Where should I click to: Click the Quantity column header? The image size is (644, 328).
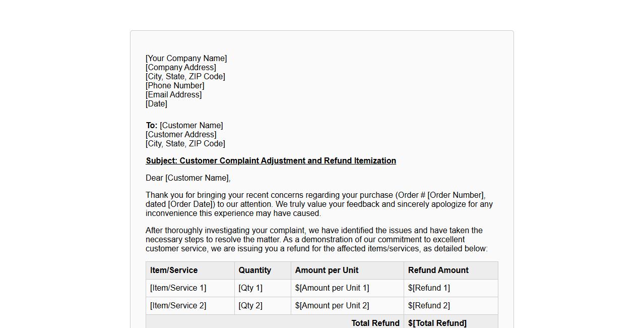(x=254, y=270)
